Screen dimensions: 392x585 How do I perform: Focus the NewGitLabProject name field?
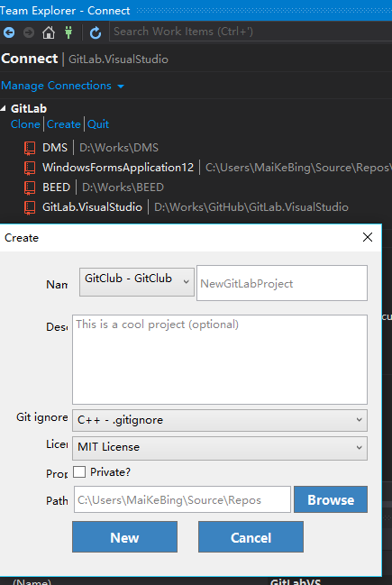point(282,283)
